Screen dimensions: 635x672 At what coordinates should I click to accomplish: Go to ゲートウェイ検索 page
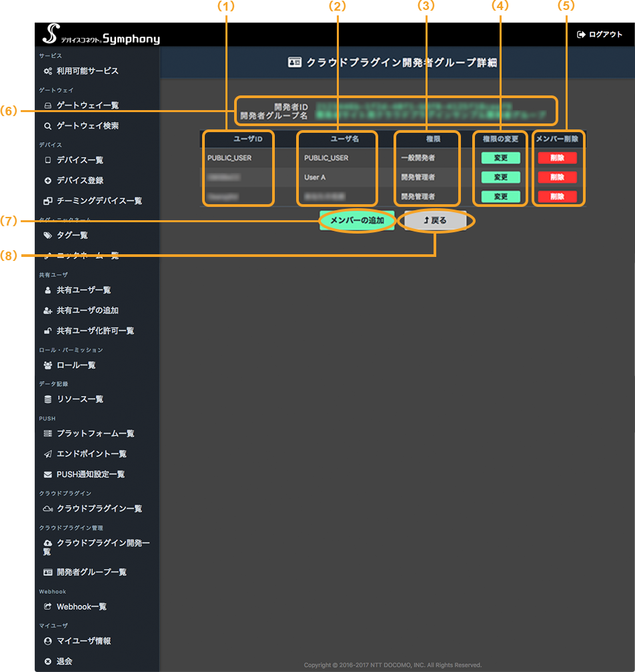coord(87,126)
